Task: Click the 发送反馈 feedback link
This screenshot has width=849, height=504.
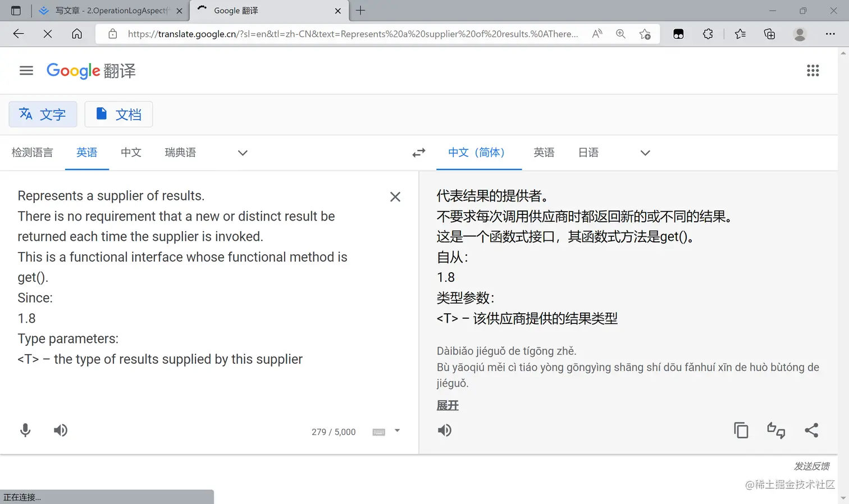Action: point(811,466)
